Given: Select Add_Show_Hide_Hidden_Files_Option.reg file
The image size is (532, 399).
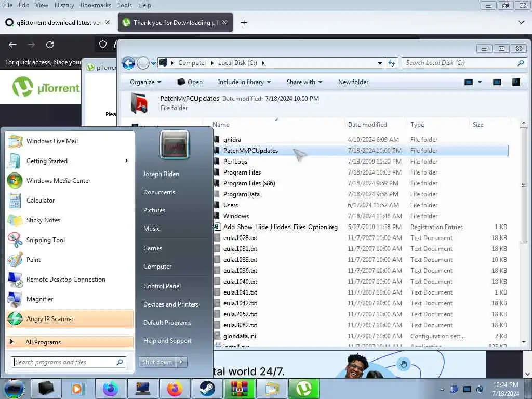Looking at the screenshot, I should coord(280,227).
